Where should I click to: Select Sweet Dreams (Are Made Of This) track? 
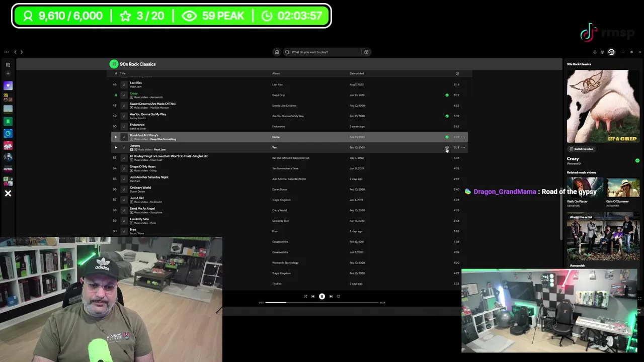[152, 104]
